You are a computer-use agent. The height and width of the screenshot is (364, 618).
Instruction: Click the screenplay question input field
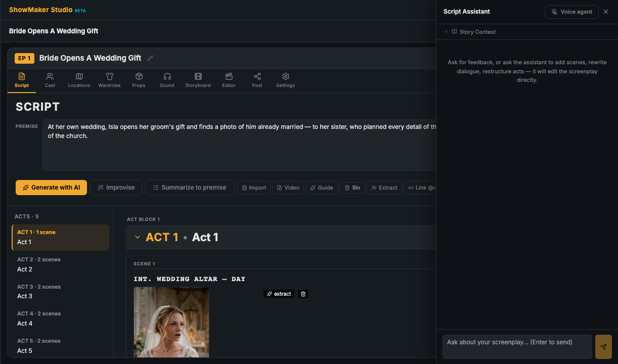click(517, 347)
